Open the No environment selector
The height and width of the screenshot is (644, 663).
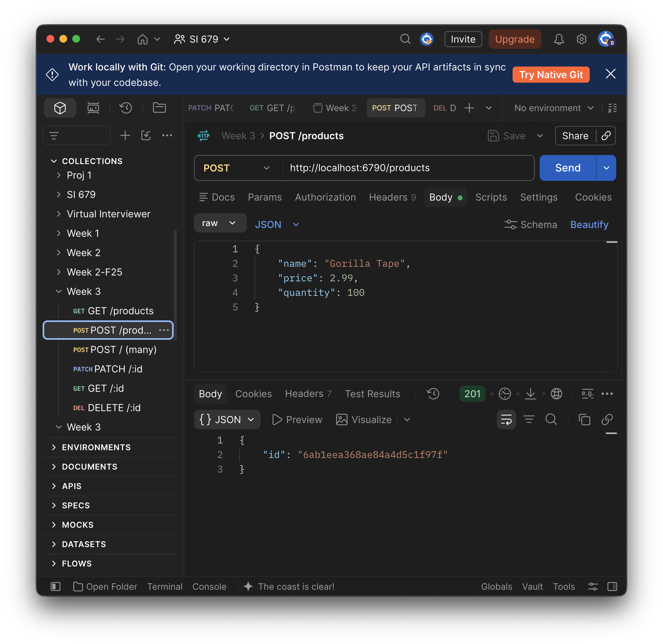coord(554,108)
